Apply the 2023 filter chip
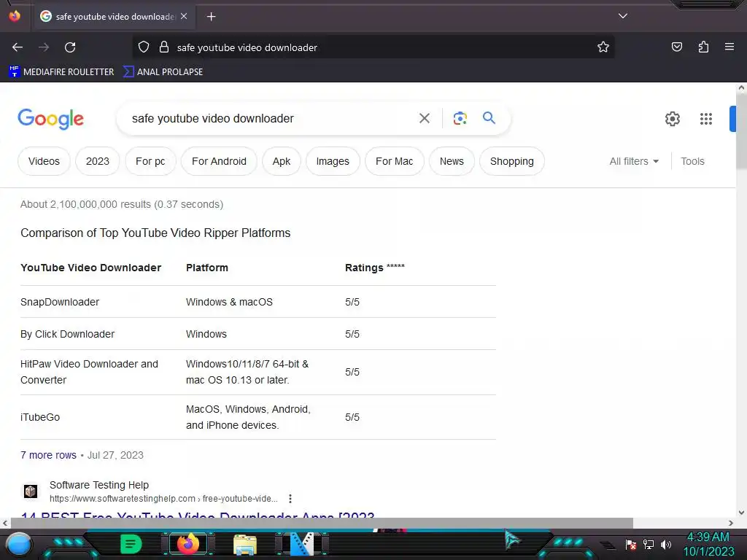This screenshot has width=747, height=560. coord(98,161)
